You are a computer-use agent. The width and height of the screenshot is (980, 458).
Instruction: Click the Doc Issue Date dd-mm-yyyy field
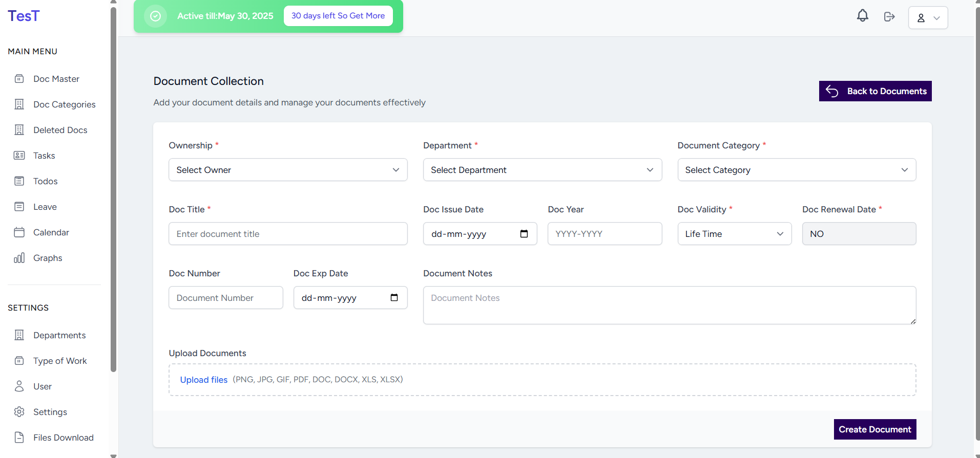[x=480, y=234]
